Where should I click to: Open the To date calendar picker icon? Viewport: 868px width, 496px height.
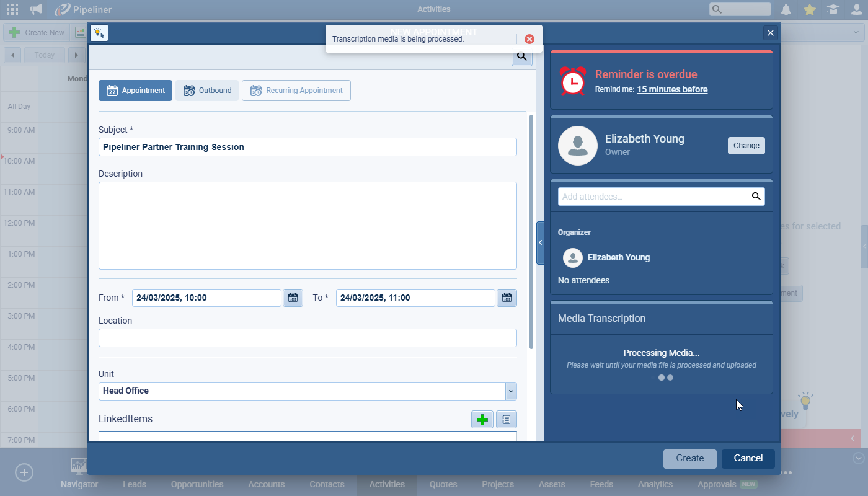(x=507, y=298)
